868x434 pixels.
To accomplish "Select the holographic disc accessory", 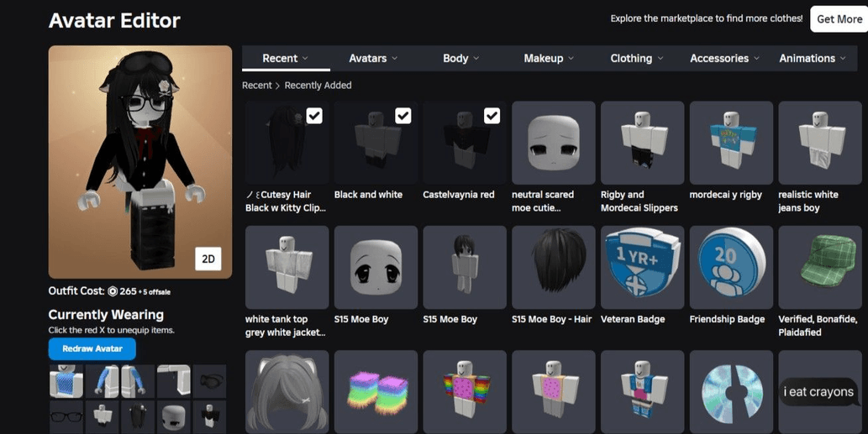I will (x=731, y=391).
